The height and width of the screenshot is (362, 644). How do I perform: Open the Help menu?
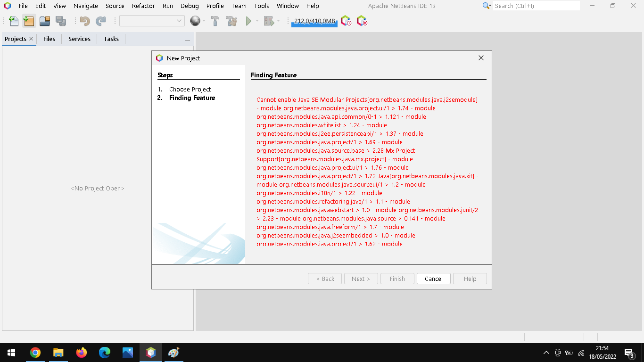coord(313,6)
